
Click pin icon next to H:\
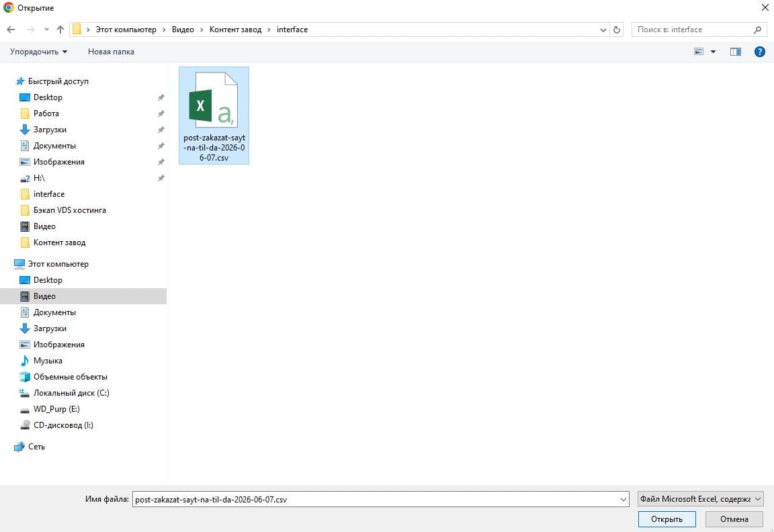tap(161, 178)
